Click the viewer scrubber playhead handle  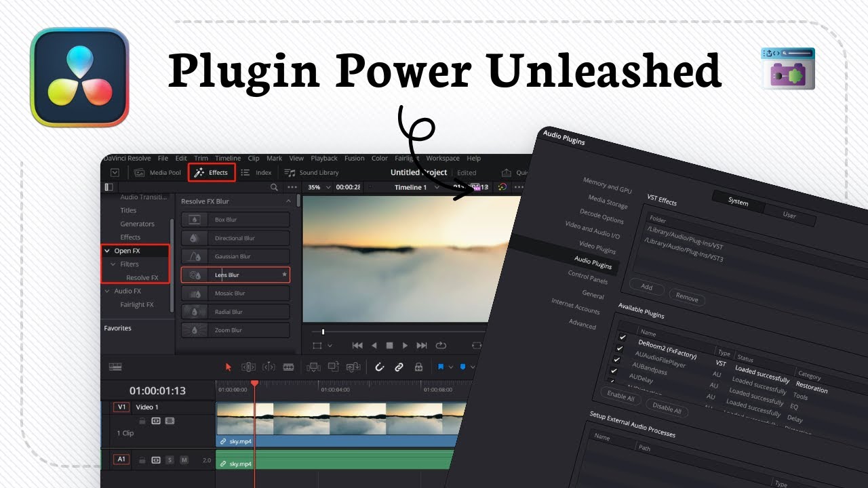click(323, 331)
